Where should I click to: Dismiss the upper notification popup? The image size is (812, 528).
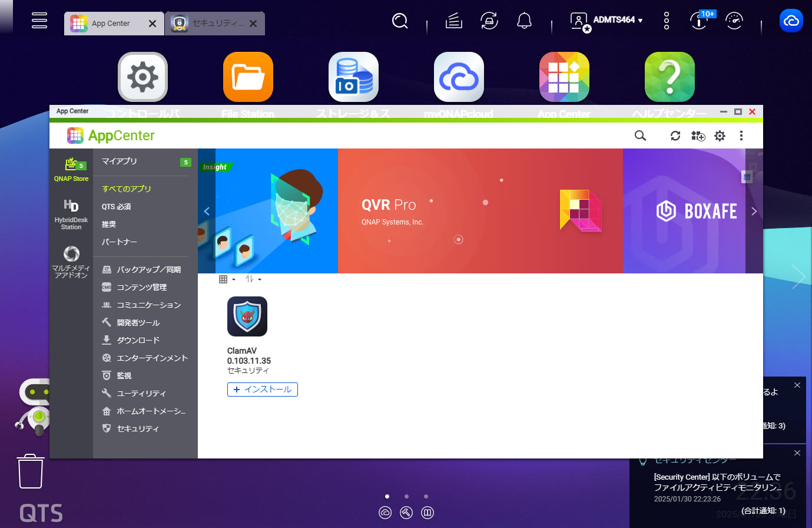[797, 385]
